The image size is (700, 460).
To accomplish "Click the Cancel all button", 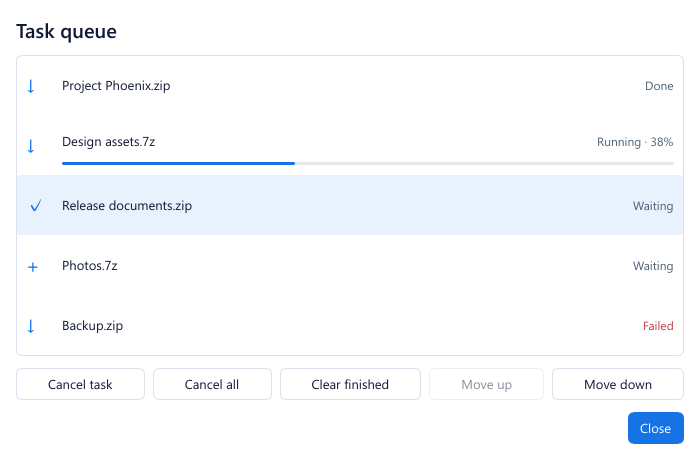I will 212,384.
